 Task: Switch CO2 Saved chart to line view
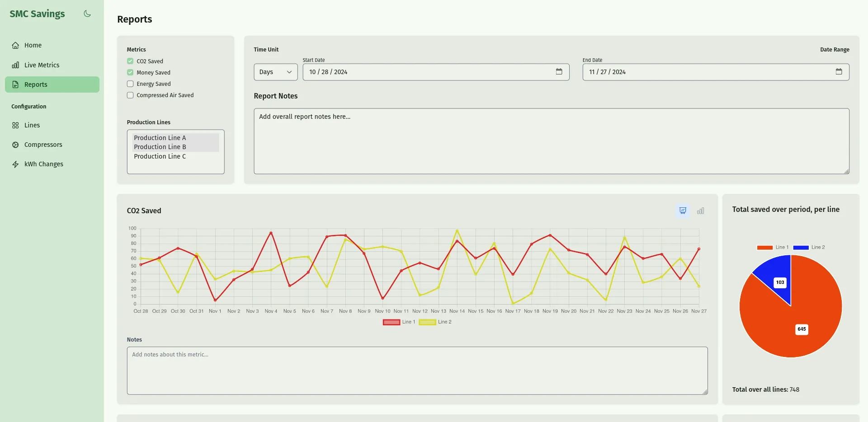tap(683, 211)
